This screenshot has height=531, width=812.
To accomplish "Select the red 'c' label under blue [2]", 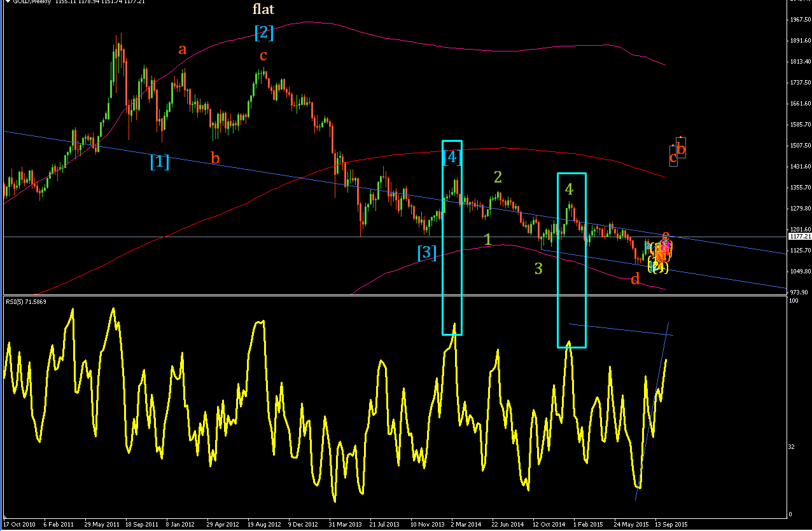I will click(x=263, y=56).
